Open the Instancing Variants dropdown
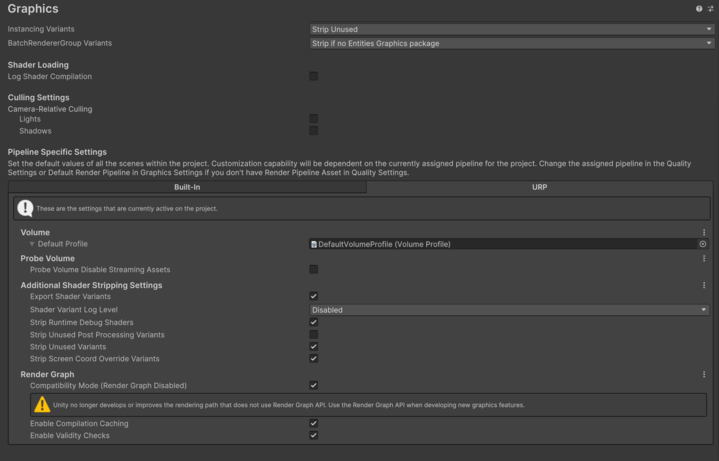The height and width of the screenshot is (461, 719). 511,30
